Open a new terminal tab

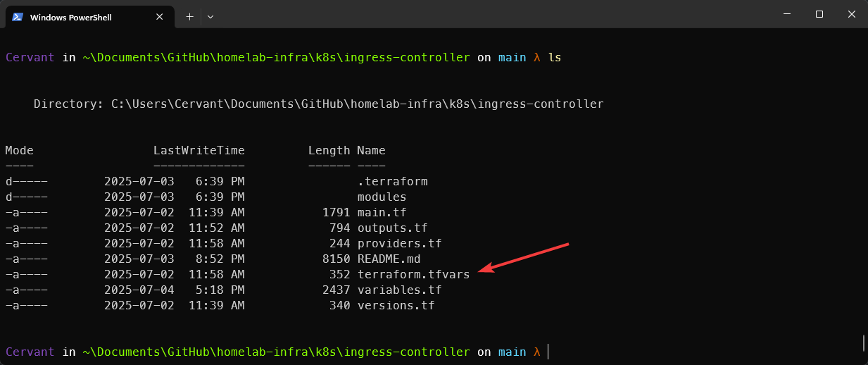click(x=189, y=16)
